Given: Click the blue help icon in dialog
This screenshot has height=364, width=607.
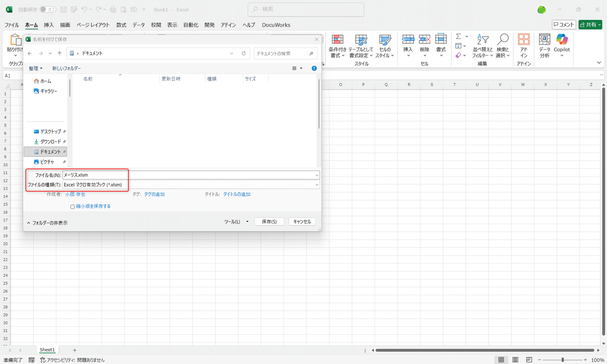Looking at the screenshot, I should [314, 68].
